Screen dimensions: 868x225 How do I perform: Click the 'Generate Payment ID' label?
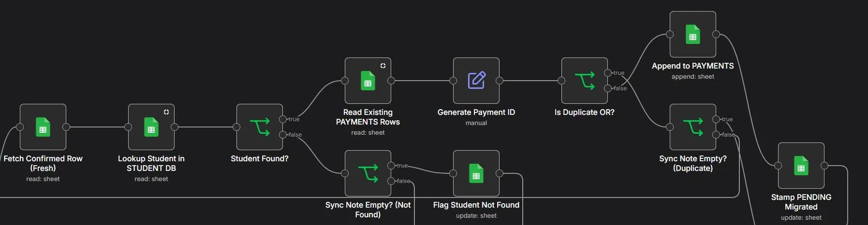pyautogui.click(x=476, y=112)
